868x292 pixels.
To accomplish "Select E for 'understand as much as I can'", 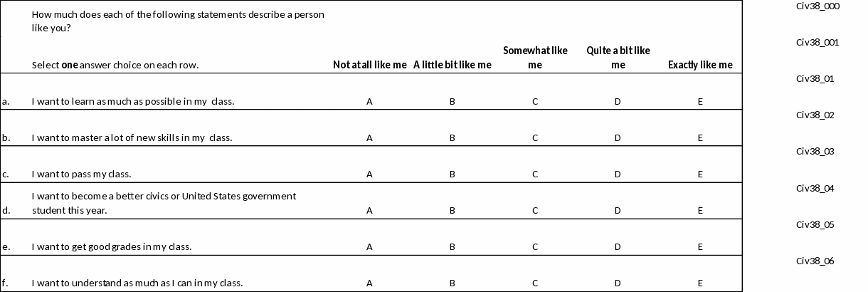I will (700, 283).
